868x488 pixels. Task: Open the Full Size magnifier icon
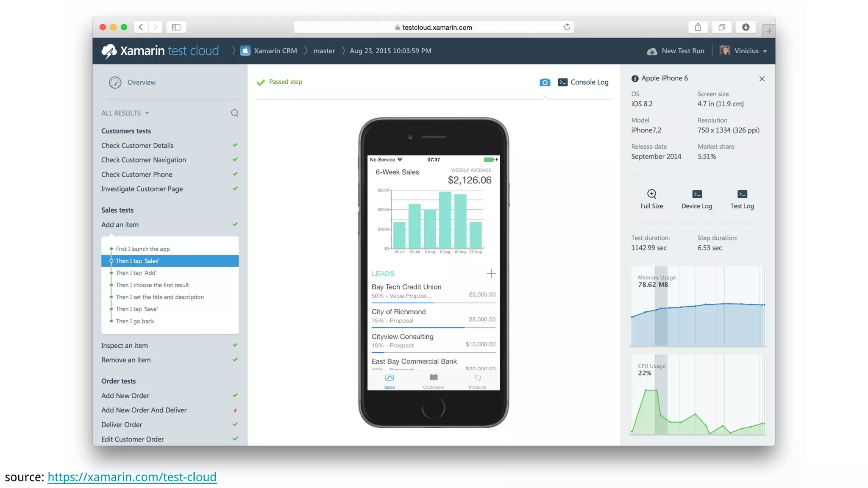click(651, 194)
